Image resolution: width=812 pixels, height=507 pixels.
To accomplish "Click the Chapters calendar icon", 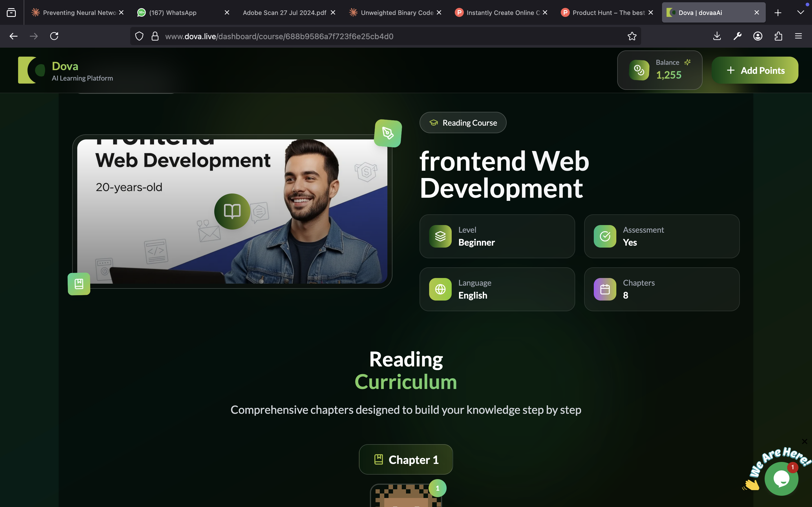I will pos(605,289).
